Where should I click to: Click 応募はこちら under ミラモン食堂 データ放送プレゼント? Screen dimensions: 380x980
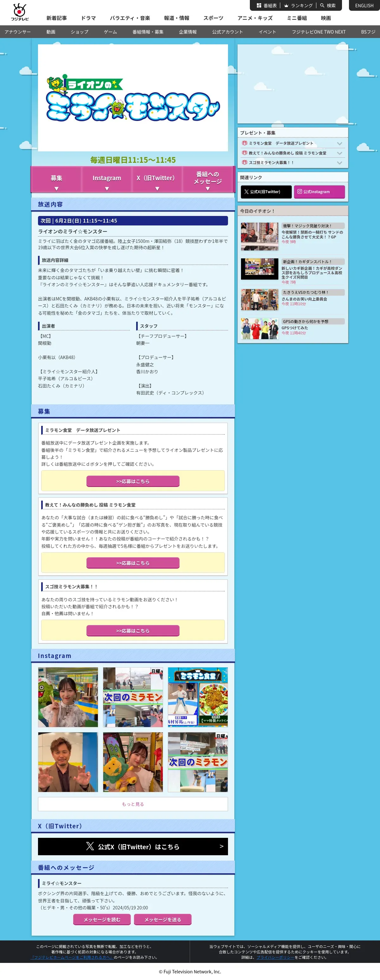(x=133, y=481)
